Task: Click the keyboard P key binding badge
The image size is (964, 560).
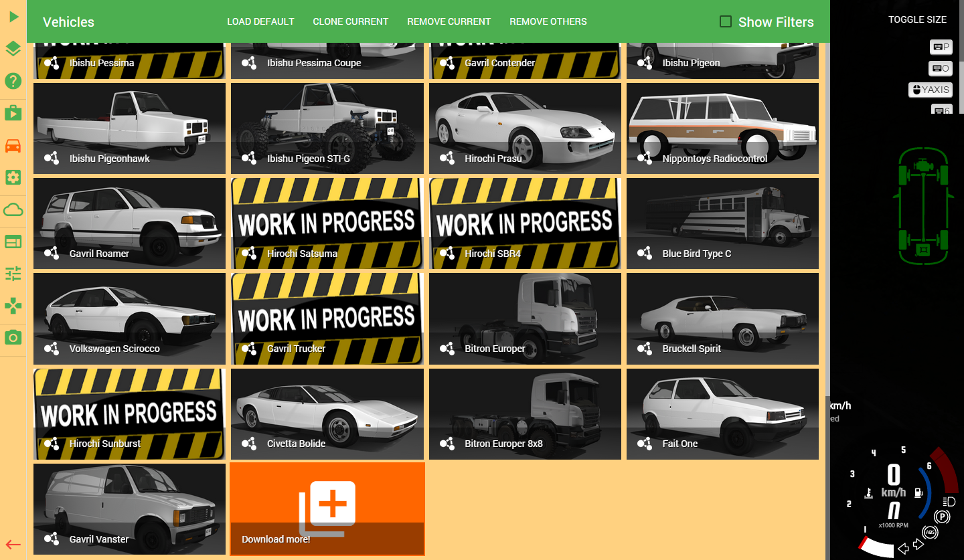Action: point(941,47)
